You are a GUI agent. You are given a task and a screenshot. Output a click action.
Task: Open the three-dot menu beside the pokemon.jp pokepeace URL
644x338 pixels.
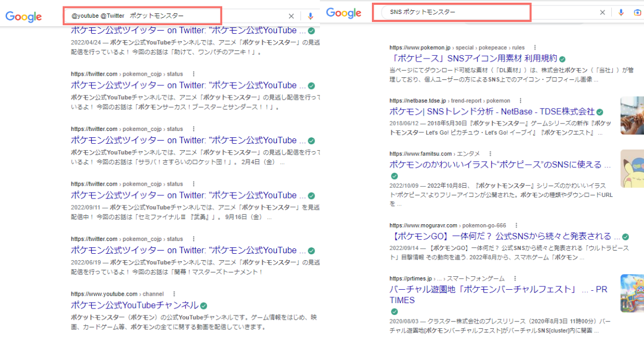(x=535, y=47)
